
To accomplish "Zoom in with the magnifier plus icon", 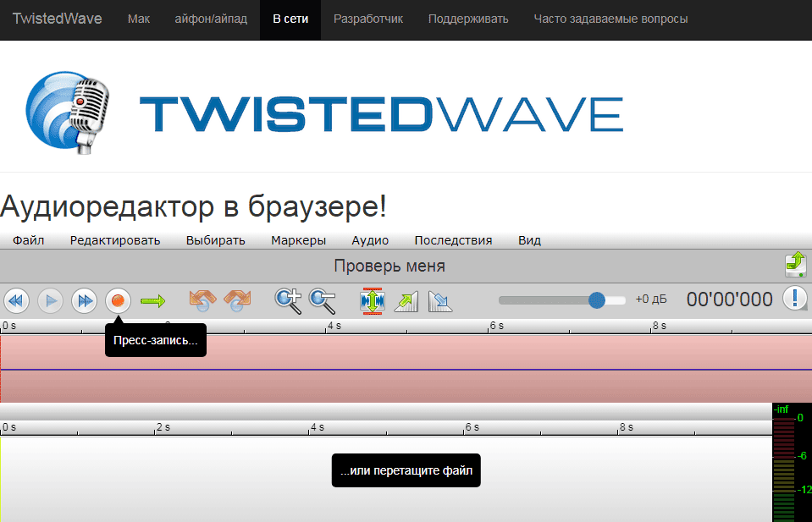I will click(x=288, y=300).
